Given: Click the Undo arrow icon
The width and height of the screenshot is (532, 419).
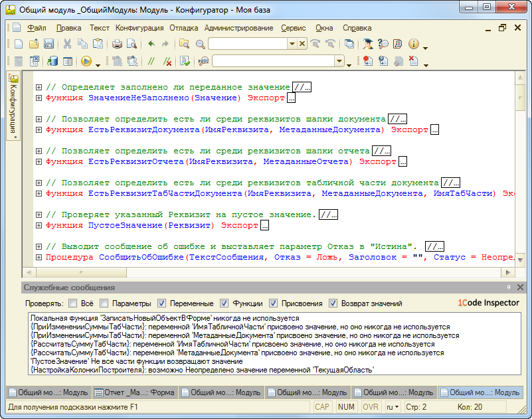Looking at the screenshot, I should point(151,44).
